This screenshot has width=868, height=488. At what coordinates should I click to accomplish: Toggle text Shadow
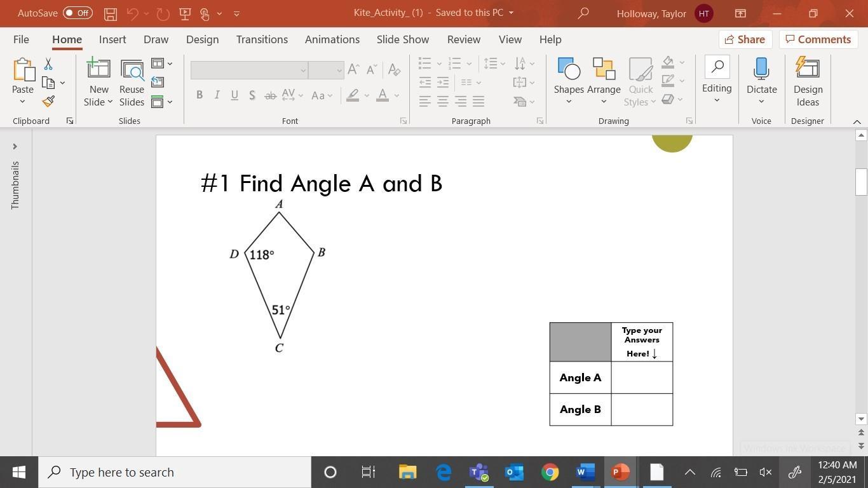click(x=252, y=95)
